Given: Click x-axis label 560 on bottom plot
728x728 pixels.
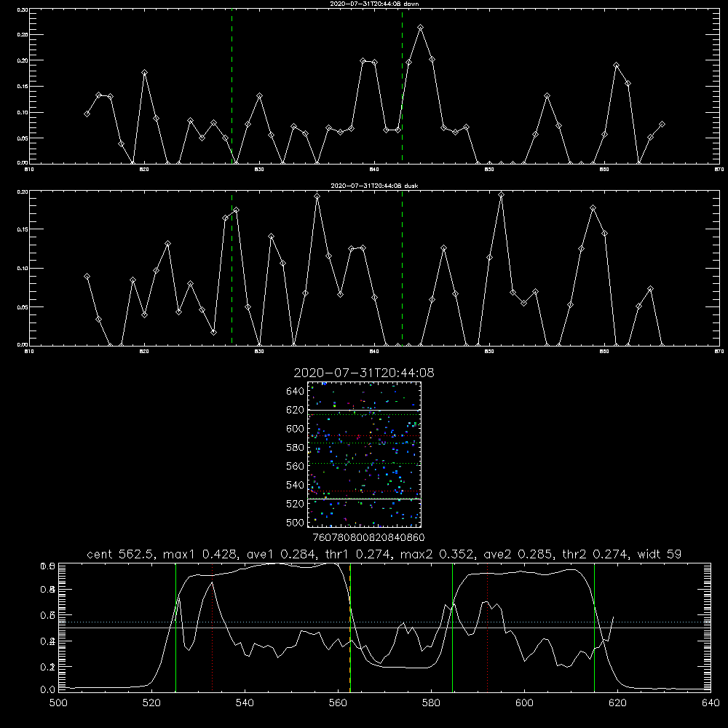Looking at the screenshot, I should [338, 703].
